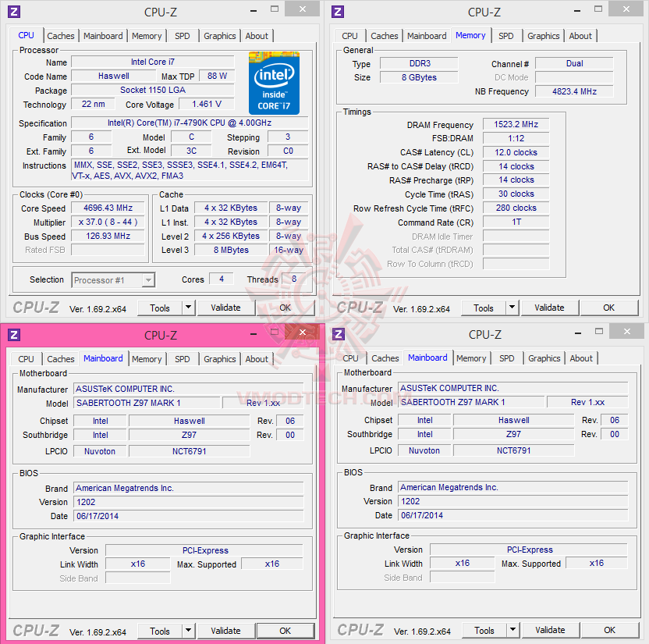Click the Validate button in the pink-bordered Mainboard window
The image size is (649, 644).
(x=225, y=631)
